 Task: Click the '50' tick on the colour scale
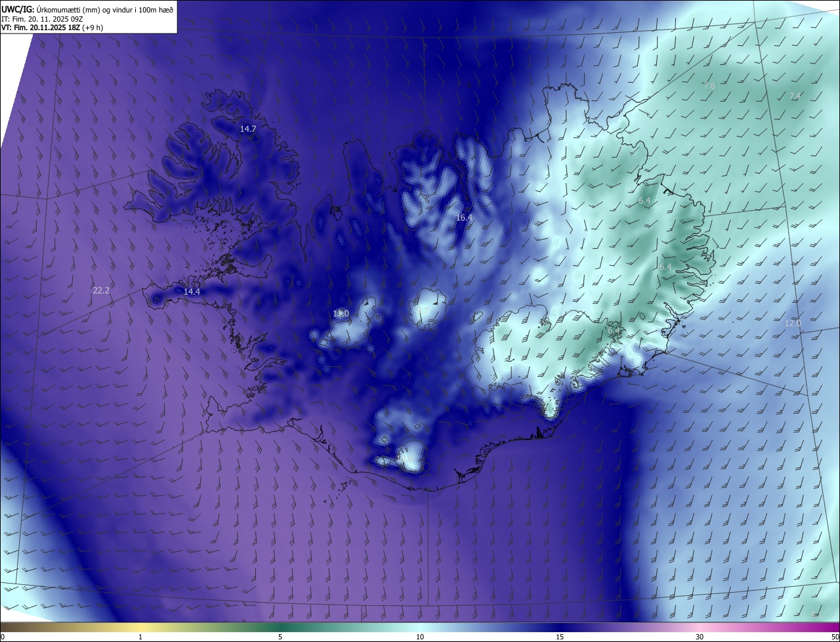(x=835, y=637)
